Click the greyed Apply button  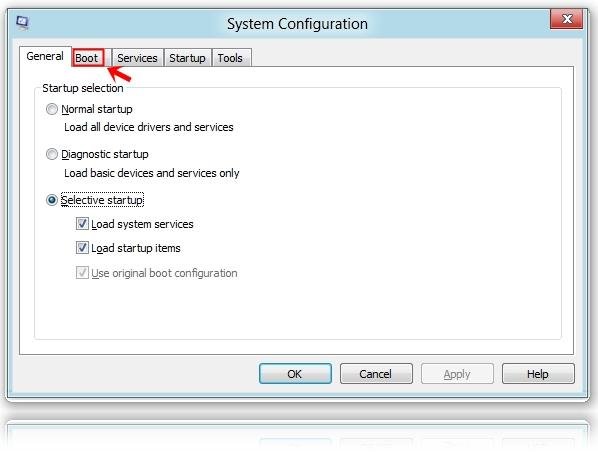(x=457, y=373)
